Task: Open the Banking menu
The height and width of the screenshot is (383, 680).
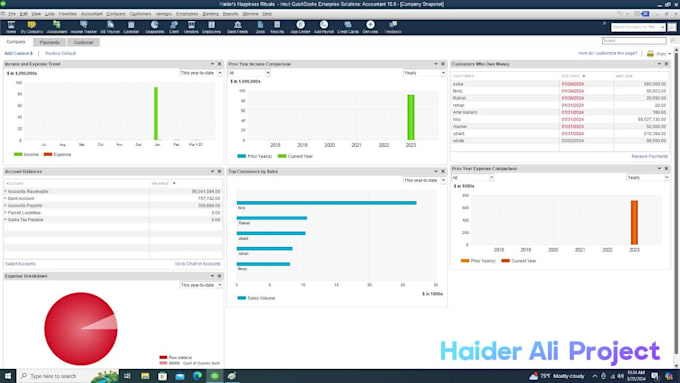Action: click(x=210, y=14)
